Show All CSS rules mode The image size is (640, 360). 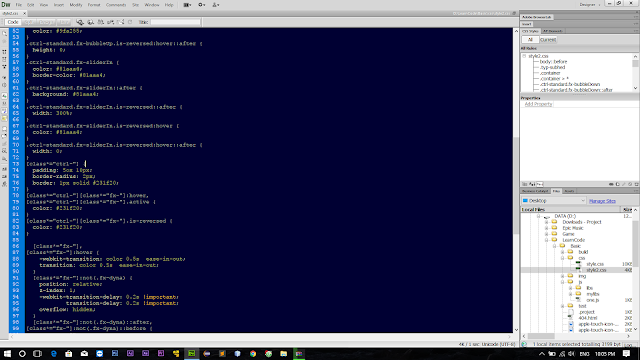click(530, 40)
